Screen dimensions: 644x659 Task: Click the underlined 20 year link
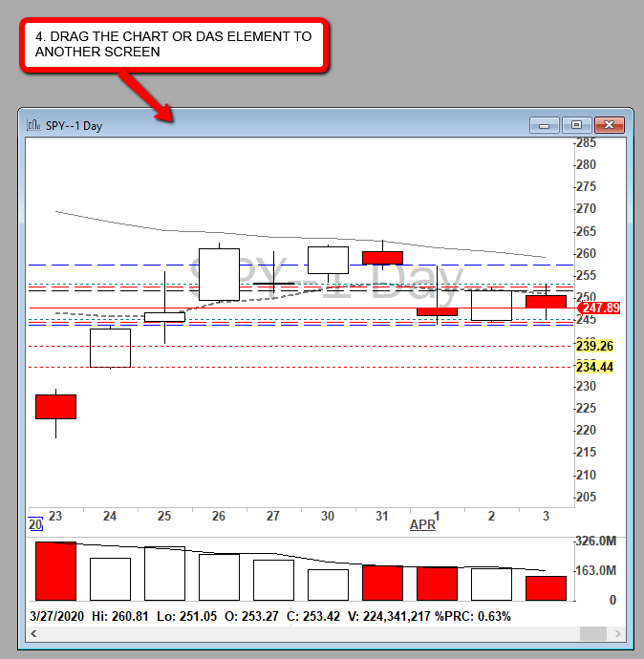pos(34,525)
